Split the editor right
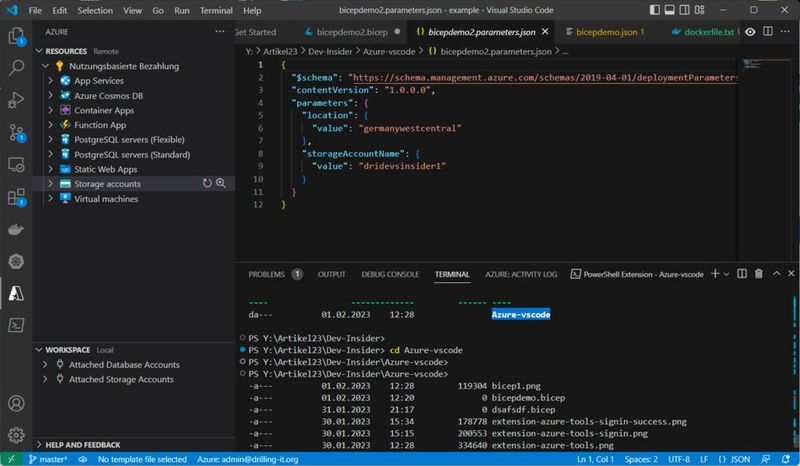This screenshot has width=800, height=466. [767, 32]
